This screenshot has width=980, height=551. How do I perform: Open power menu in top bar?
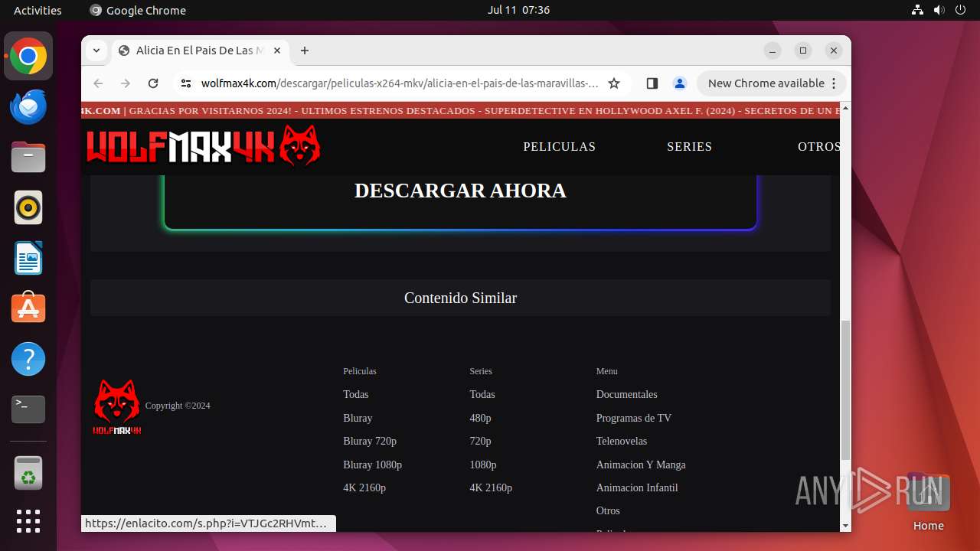tap(961, 10)
